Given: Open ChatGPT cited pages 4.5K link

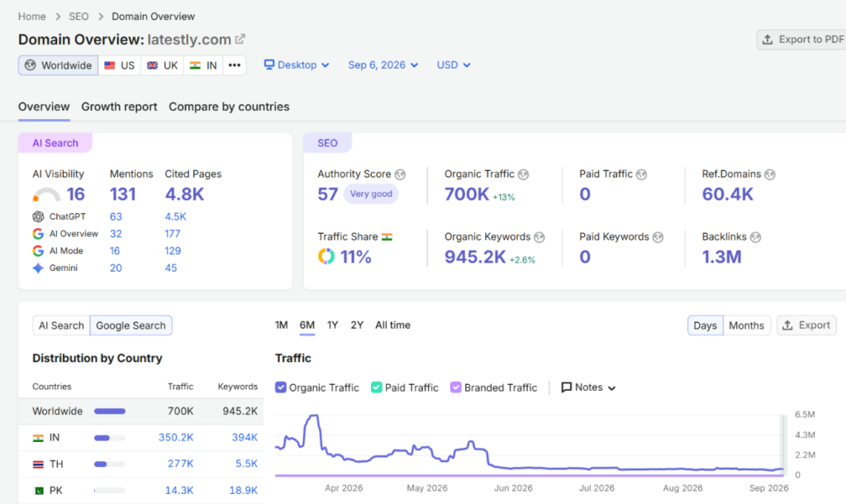Looking at the screenshot, I should [175, 216].
